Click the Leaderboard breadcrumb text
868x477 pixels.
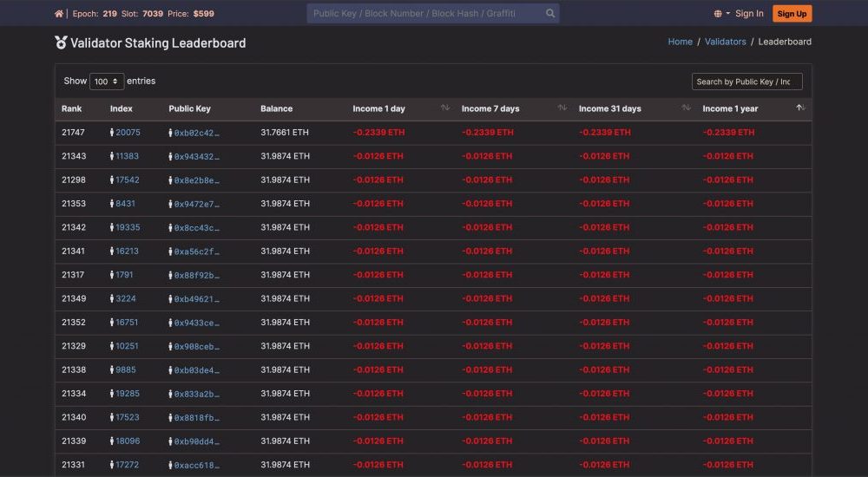(785, 42)
